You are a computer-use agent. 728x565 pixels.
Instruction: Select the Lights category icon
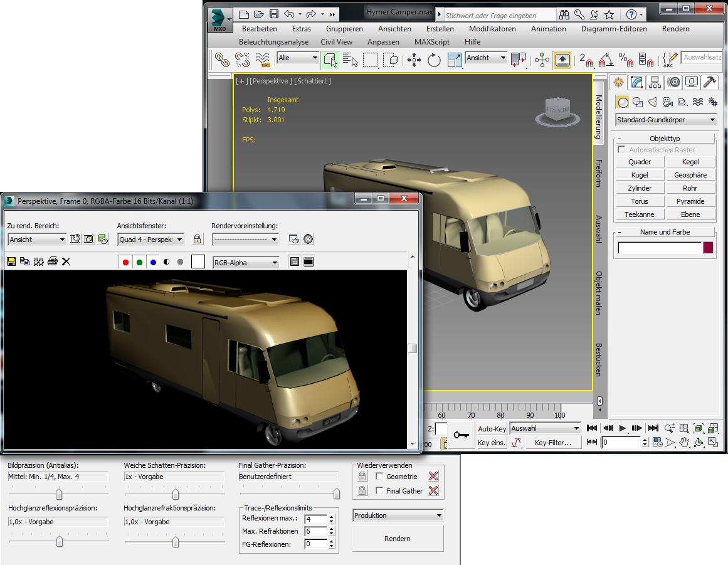653,102
